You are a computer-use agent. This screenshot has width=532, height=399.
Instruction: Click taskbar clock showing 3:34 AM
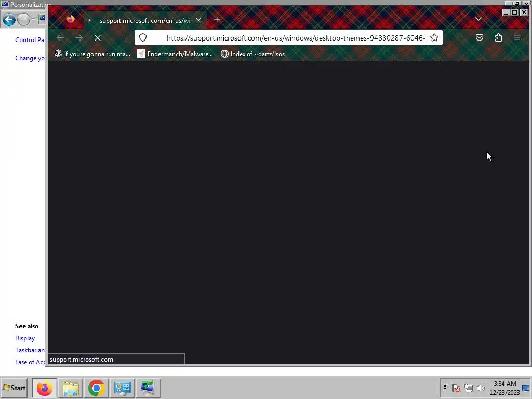click(x=504, y=388)
